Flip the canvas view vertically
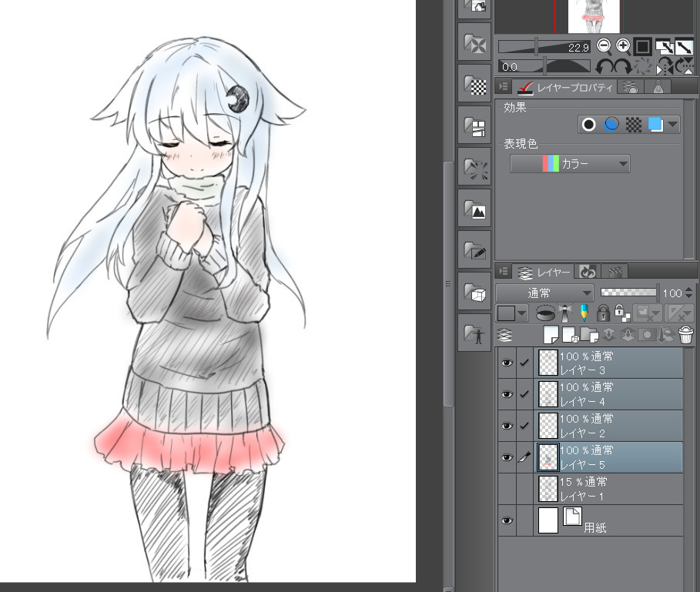Screen dimensions: 700x592 click(685, 66)
